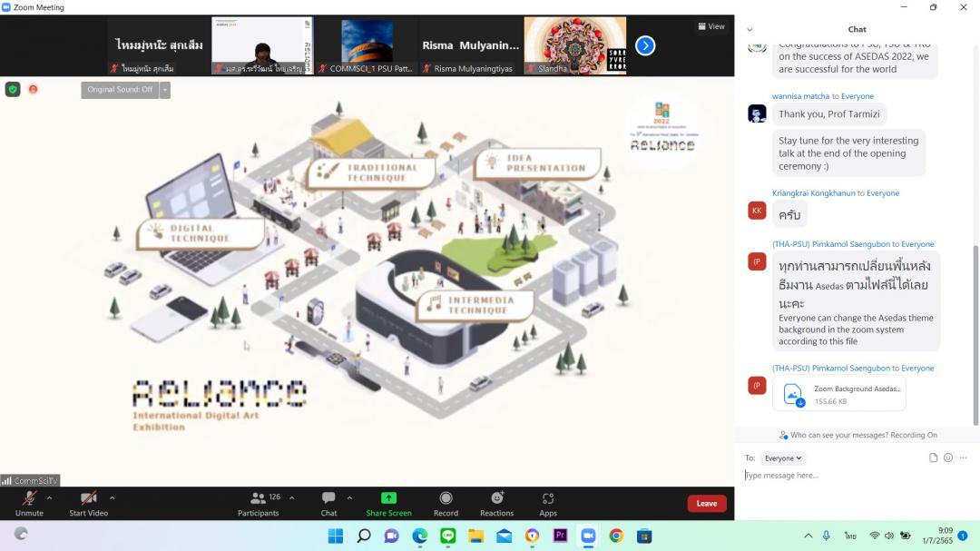Image resolution: width=980 pixels, height=551 pixels.
Task: Open the Reactions menu
Action: [496, 498]
